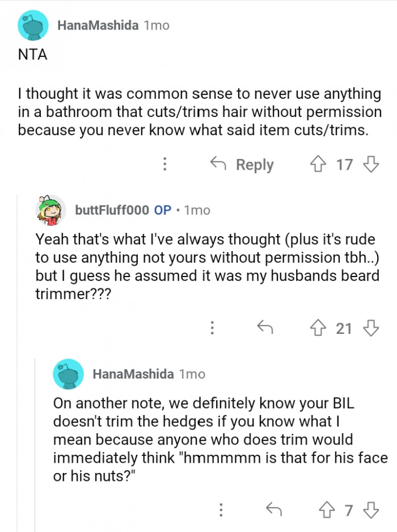This screenshot has height=532, width=397.
Task: Open three-dot menu on buttFluff000's comment
Action: pyautogui.click(x=212, y=328)
